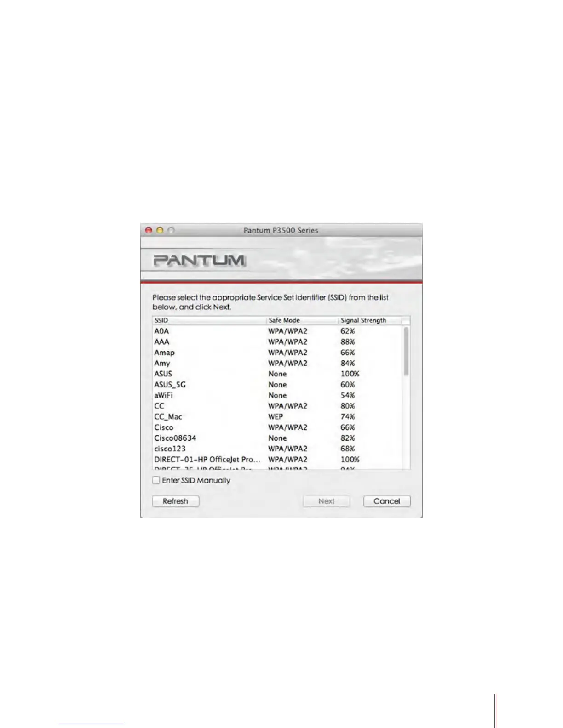The height and width of the screenshot is (728, 563).
Task: Minimize the window with the yellow button
Action: tap(160, 230)
